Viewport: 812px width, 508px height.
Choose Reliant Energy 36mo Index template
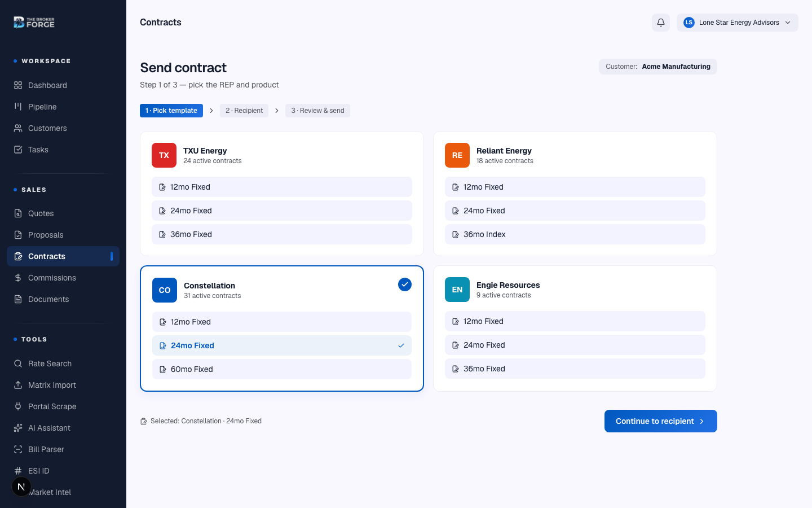coord(575,234)
